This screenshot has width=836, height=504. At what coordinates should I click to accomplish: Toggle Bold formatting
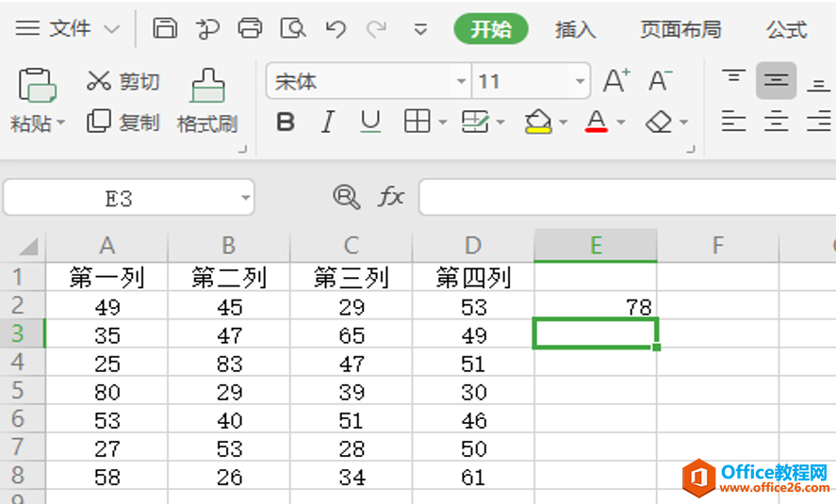pos(286,122)
